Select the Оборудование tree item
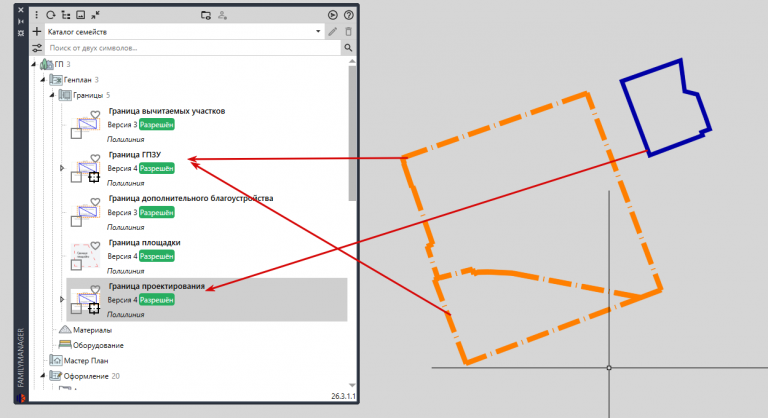This screenshot has height=418, width=768. [98, 345]
